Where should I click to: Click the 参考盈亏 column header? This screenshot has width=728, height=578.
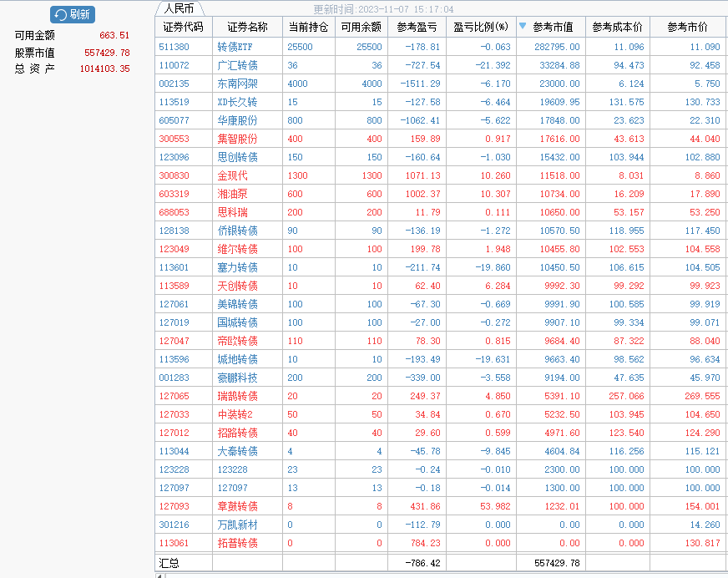pyautogui.click(x=417, y=28)
